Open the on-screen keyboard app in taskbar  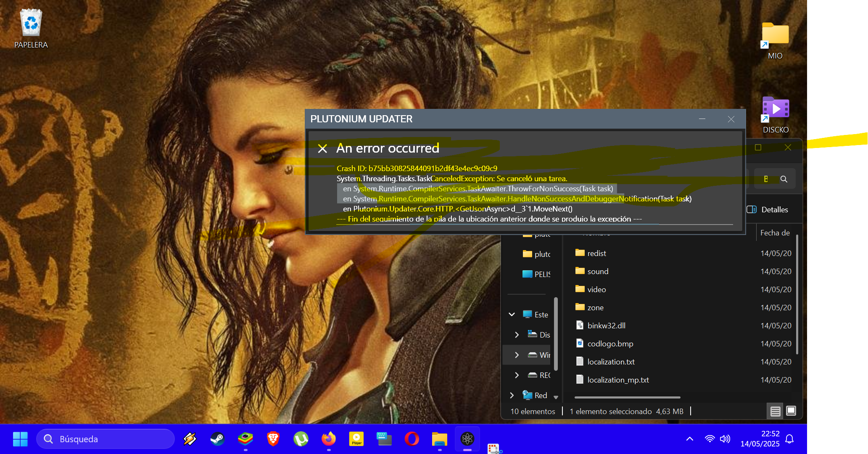coord(384,439)
